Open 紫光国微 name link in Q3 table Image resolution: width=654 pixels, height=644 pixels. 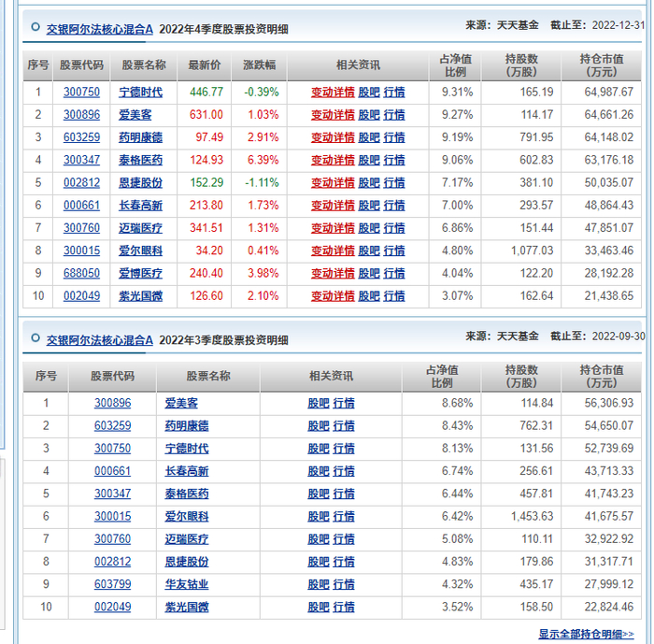coord(187,607)
